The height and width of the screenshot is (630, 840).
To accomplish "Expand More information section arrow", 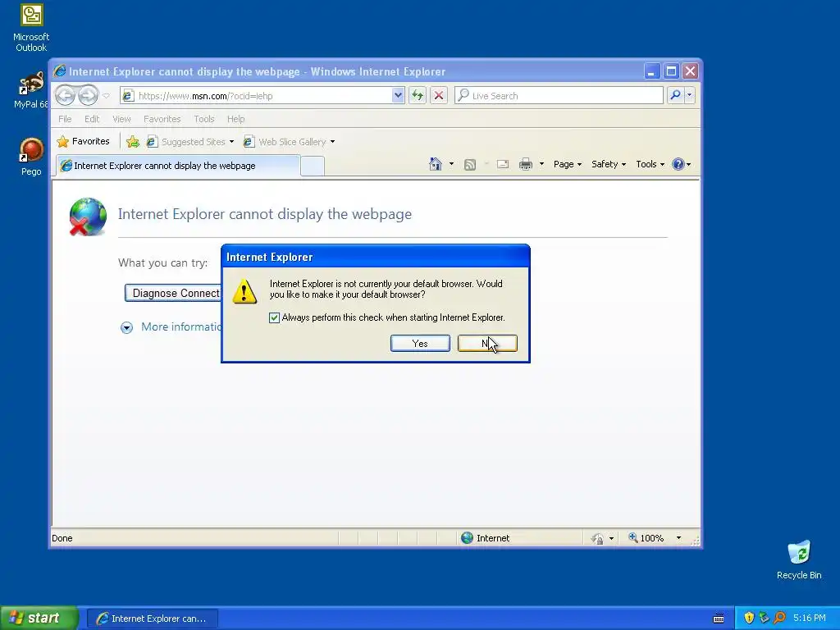I will click(126, 327).
